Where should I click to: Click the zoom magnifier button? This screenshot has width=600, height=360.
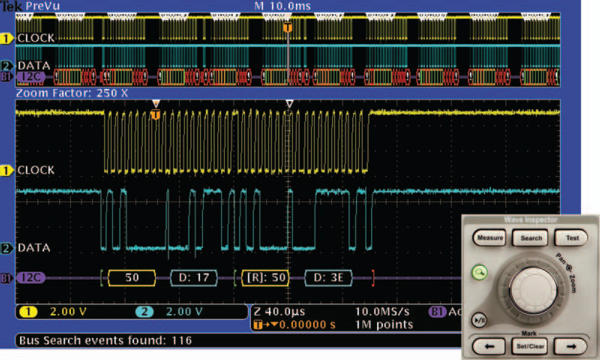[479, 273]
